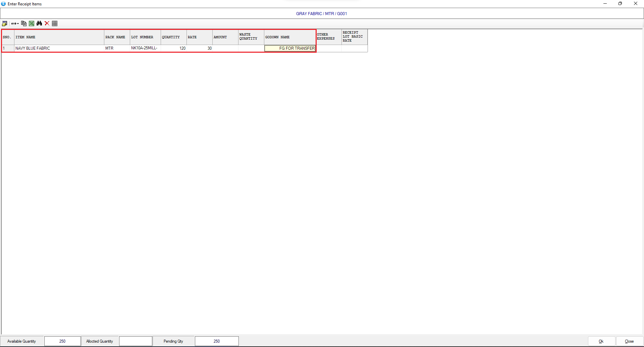Open search with the binoculars icon
The image size is (644, 347).
pyautogui.click(x=39, y=23)
